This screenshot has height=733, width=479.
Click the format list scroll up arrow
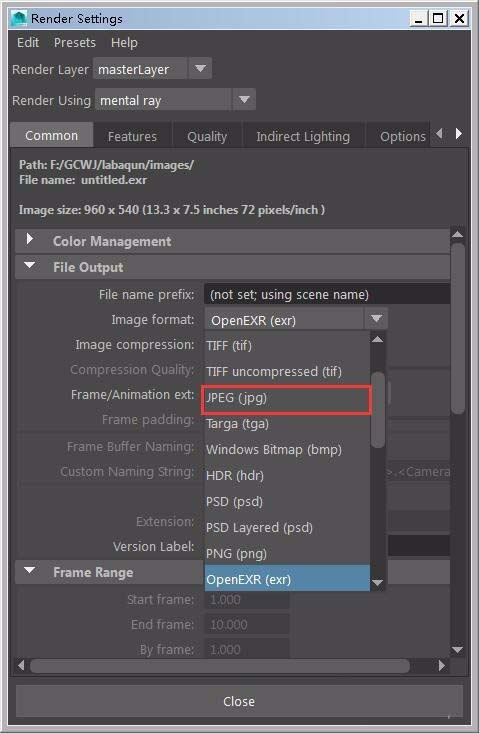378,339
